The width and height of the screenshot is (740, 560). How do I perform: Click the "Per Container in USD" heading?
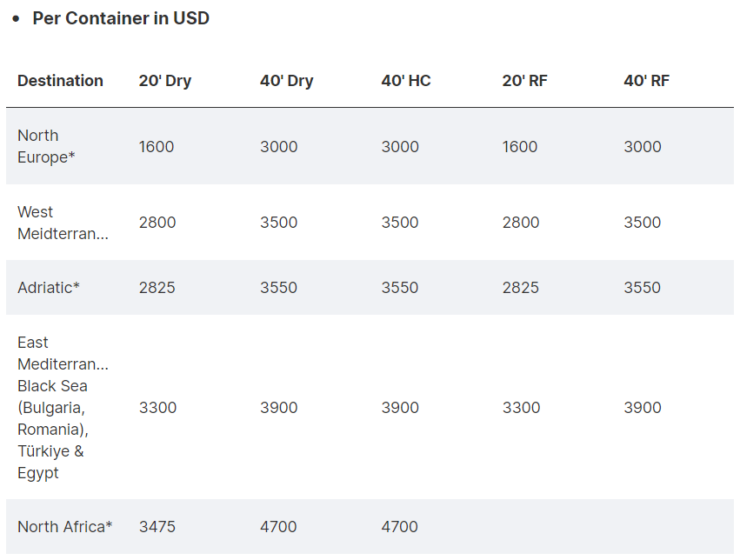click(x=121, y=18)
